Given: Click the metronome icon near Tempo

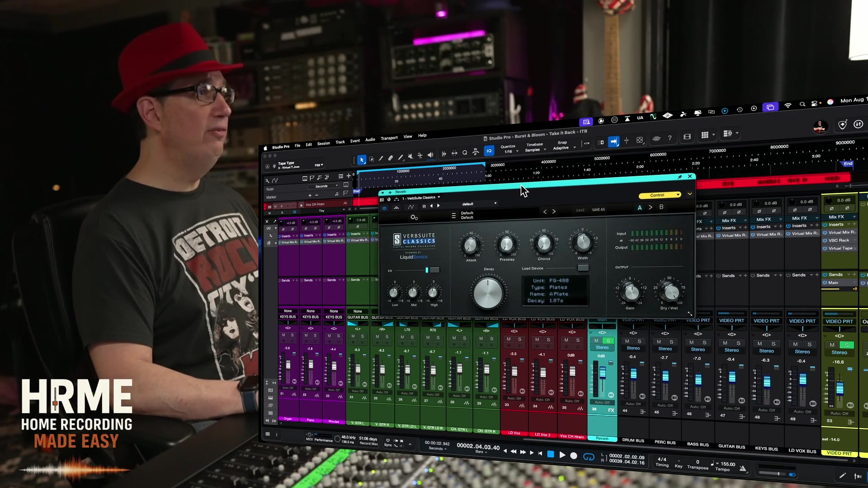Looking at the screenshot, I should [742, 469].
